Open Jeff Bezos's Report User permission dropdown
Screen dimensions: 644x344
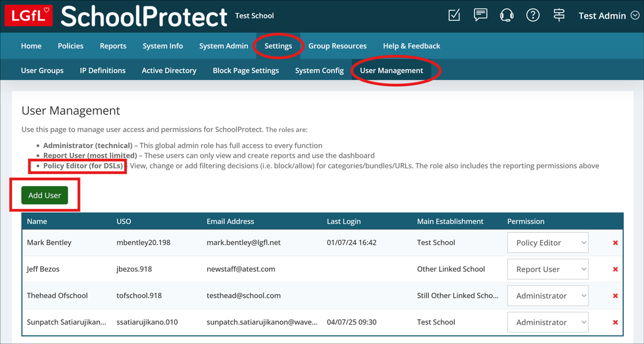pyautogui.click(x=547, y=269)
